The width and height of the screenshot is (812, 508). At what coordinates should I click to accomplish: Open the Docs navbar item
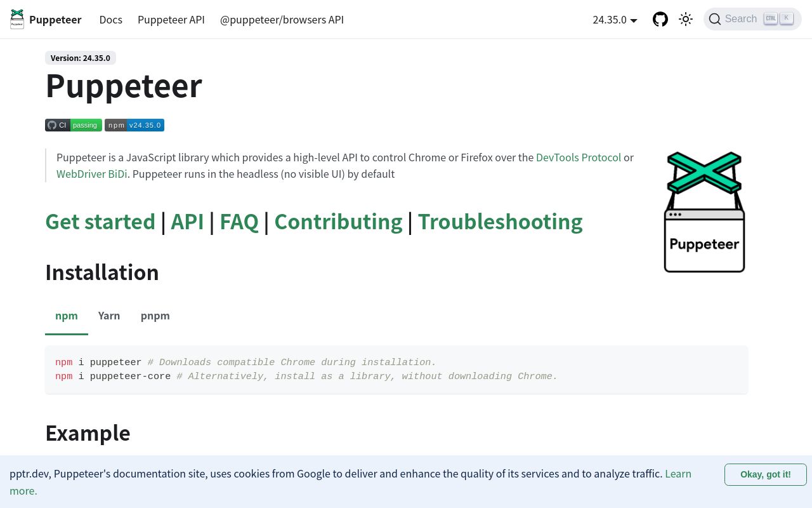click(x=110, y=20)
